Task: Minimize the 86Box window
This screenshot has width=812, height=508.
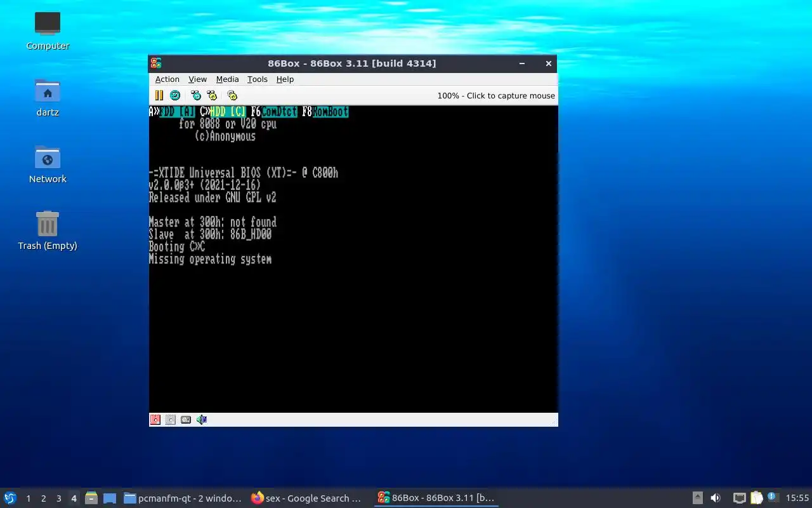Action: point(522,63)
